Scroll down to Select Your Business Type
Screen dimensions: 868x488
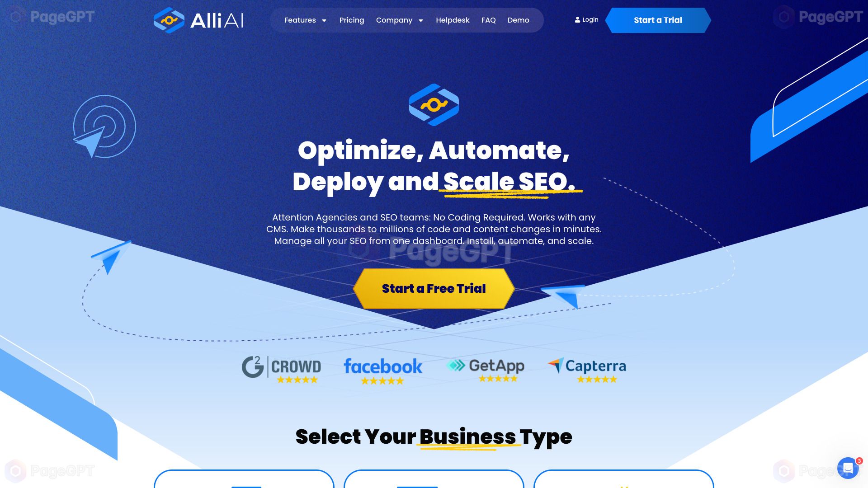point(434,436)
